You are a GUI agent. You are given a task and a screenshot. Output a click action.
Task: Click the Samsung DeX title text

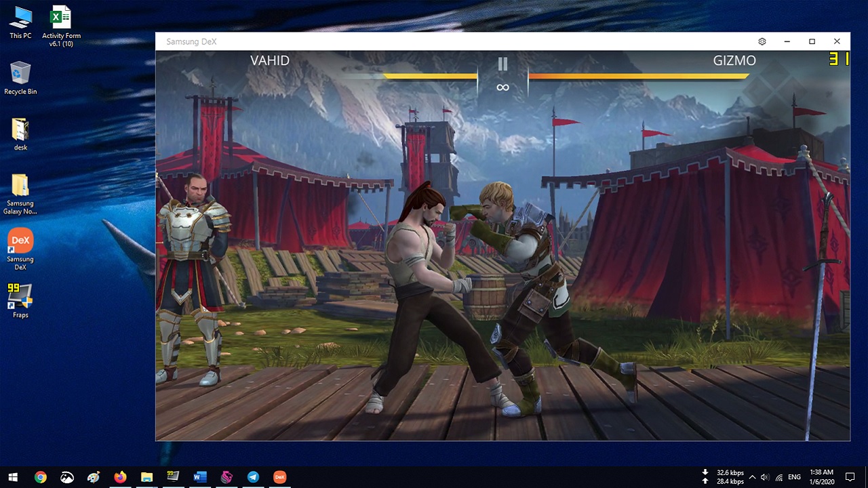[191, 41]
